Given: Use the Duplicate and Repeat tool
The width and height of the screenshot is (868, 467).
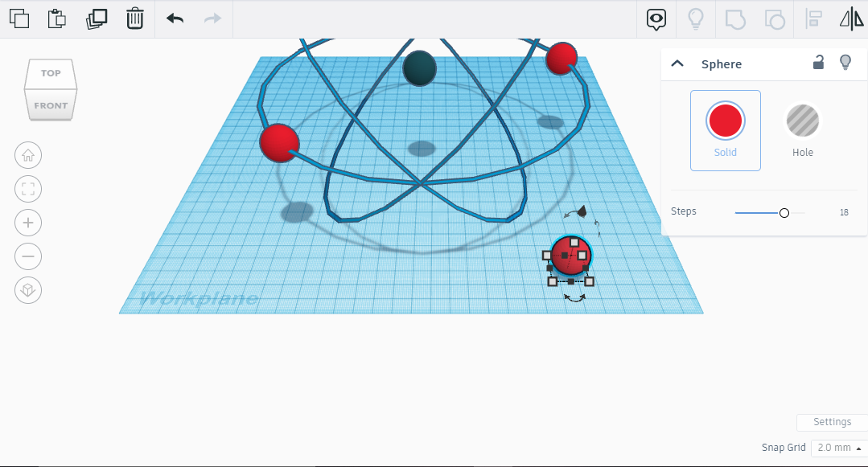Looking at the screenshot, I should [x=97, y=18].
